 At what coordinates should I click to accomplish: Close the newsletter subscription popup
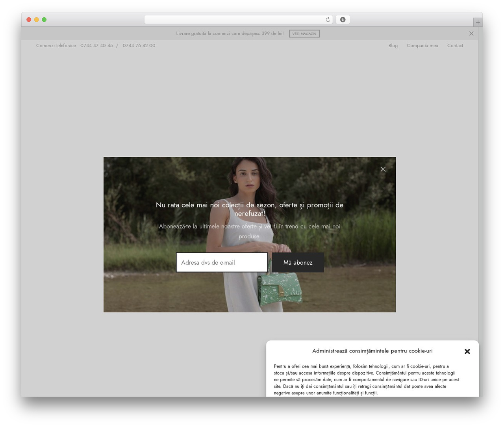(383, 169)
